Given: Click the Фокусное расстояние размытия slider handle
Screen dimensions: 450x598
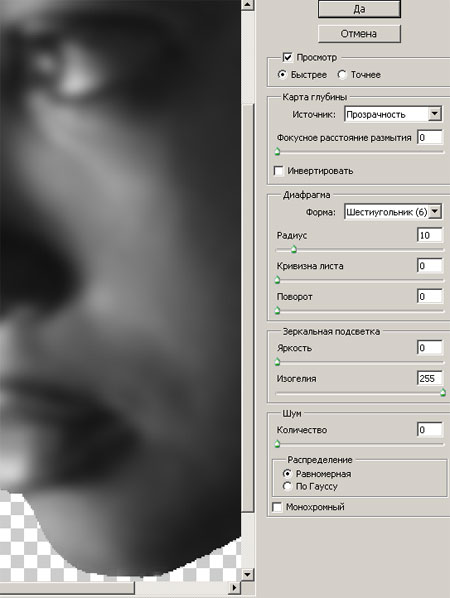Looking at the screenshot, I should pyautogui.click(x=278, y=151).
